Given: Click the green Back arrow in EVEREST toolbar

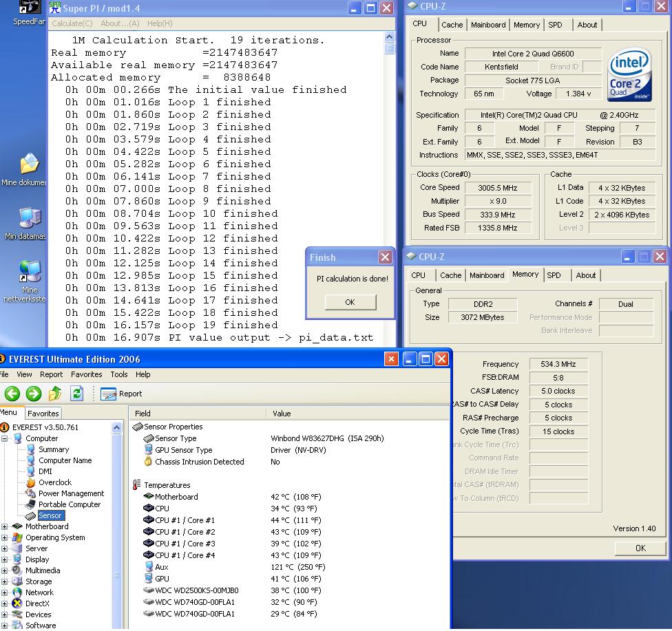Looking at the screenshot, I should coord(12,393).
